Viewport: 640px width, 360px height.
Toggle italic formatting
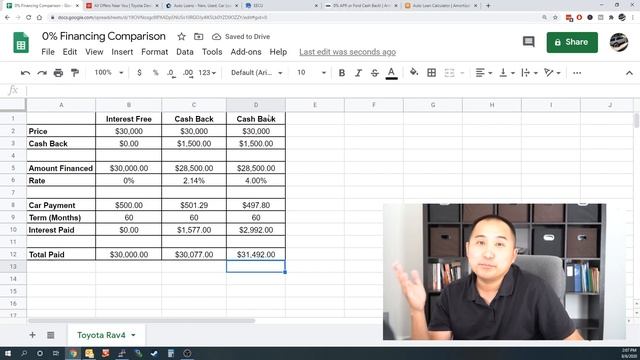[x=358, y=73]
